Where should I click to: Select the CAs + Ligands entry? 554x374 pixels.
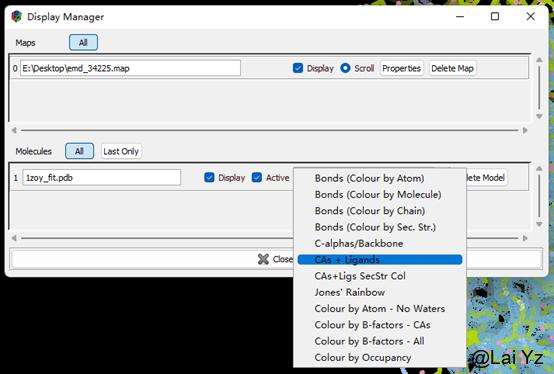(380, 260)
